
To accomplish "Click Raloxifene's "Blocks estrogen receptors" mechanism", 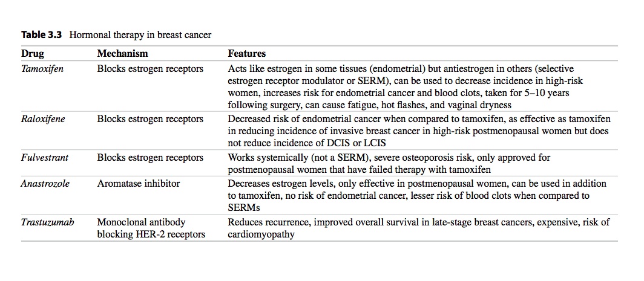I will (x=150, y=119).
